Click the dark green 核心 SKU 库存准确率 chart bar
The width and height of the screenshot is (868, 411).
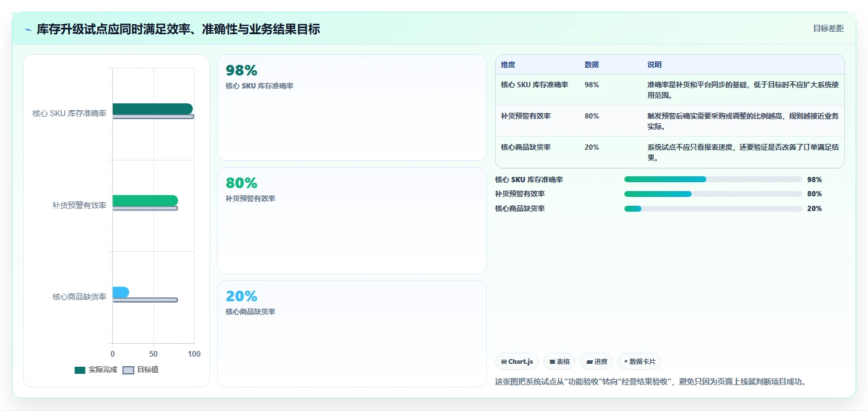[x=152, y=108]
